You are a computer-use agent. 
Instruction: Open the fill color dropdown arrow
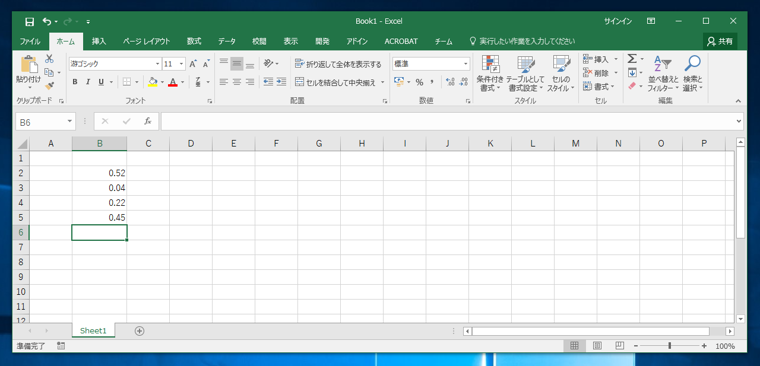pyautogui.click(x=162, y=82)
